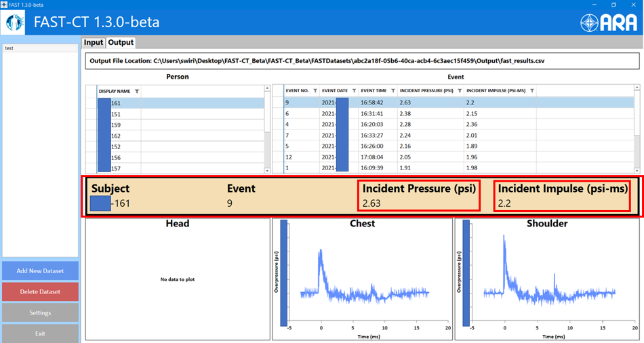Open the Event Time filter icon
The image size is (644, 343).
(x=393, y=91)
